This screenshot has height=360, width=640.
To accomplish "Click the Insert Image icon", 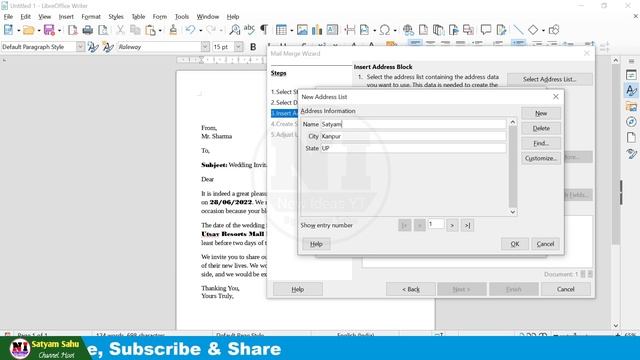I will (x=302, y=30).
